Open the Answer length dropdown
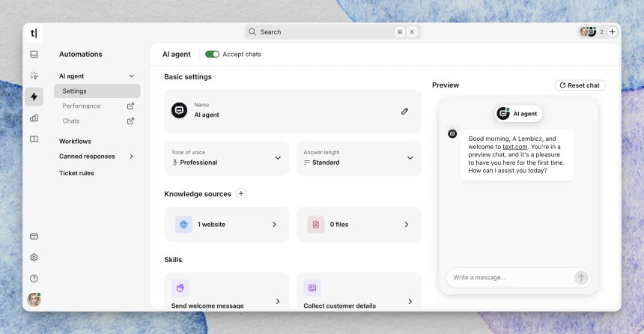 (359, 158)
